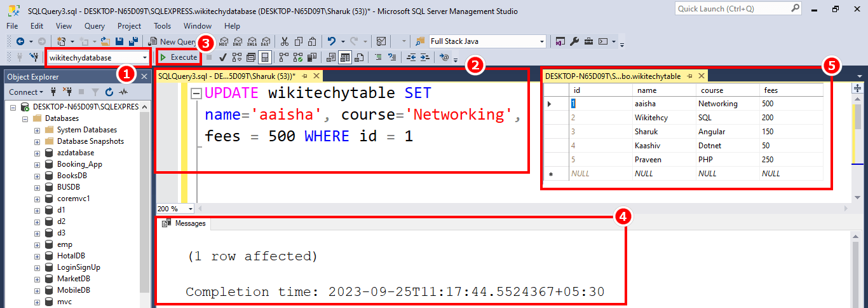Click the Parse checkmark icon

[223, 57]
